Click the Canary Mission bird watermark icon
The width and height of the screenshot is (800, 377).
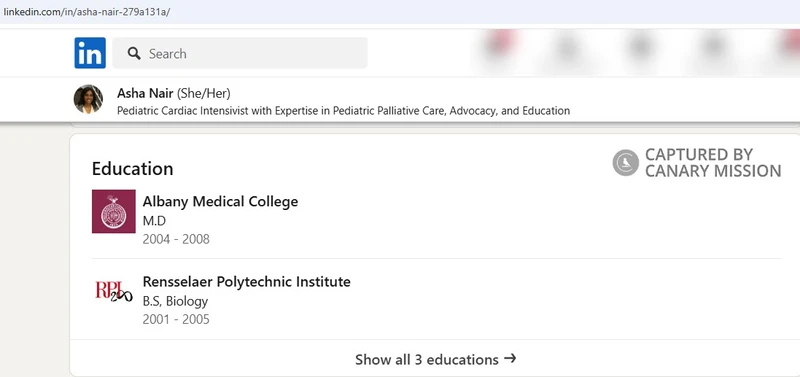[x=626, y=163]
